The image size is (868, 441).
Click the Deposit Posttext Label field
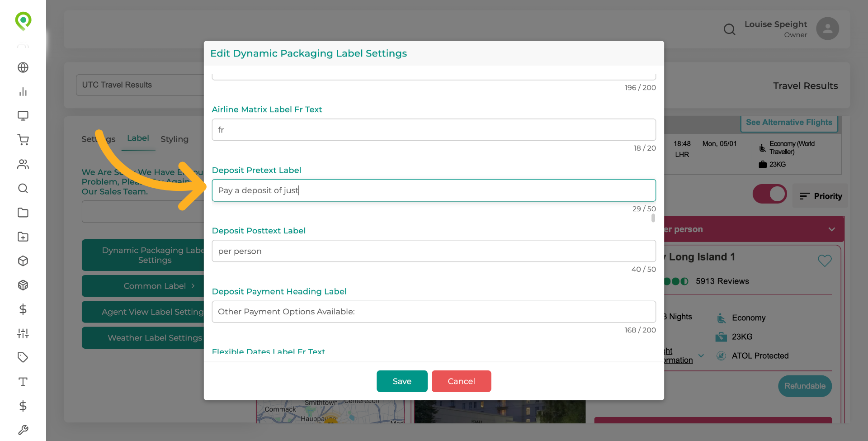coord(434,251)
